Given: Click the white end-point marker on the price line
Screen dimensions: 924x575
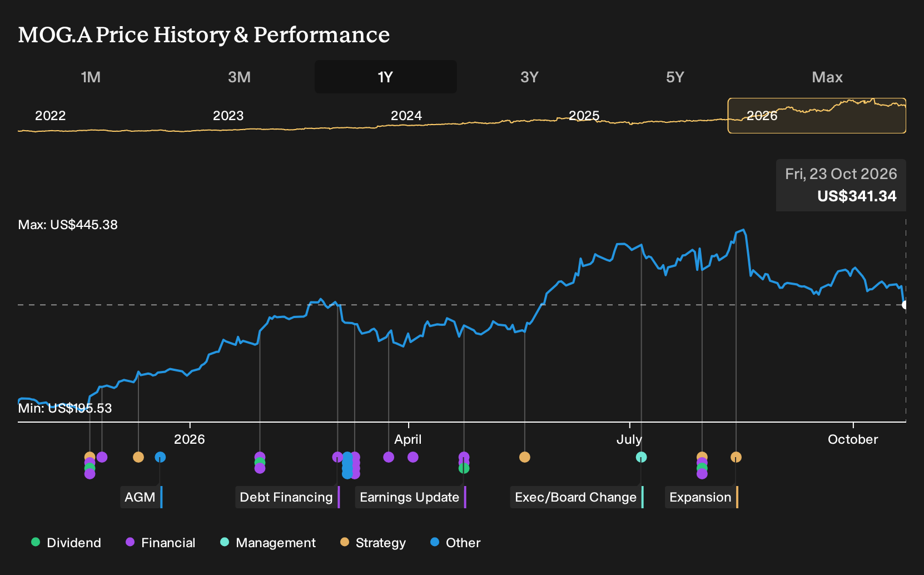Looking at the screenshot, I should (x=905, y=305).
